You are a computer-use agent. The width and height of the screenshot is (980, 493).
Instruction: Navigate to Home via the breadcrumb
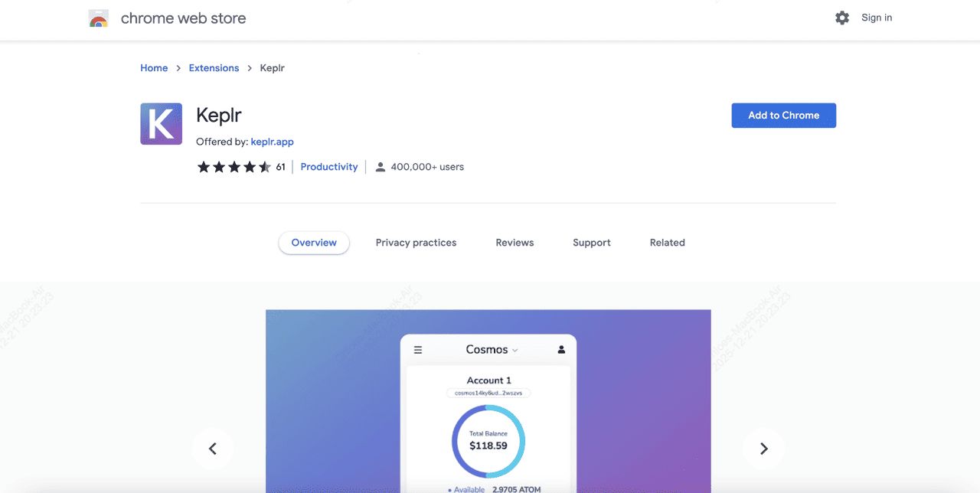point(153,67)
